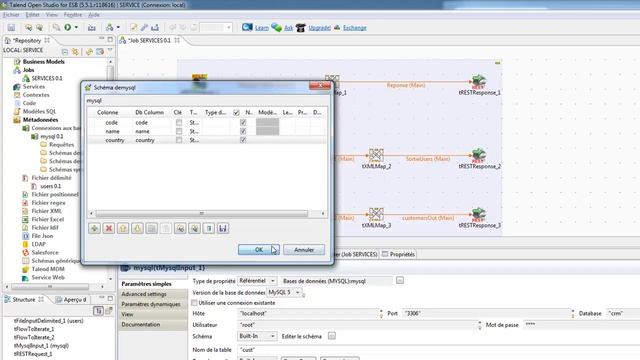Switch to Aperçu tab in lower-left panel
The height and width of the screenshot is (360, 640).
point(72,300)
